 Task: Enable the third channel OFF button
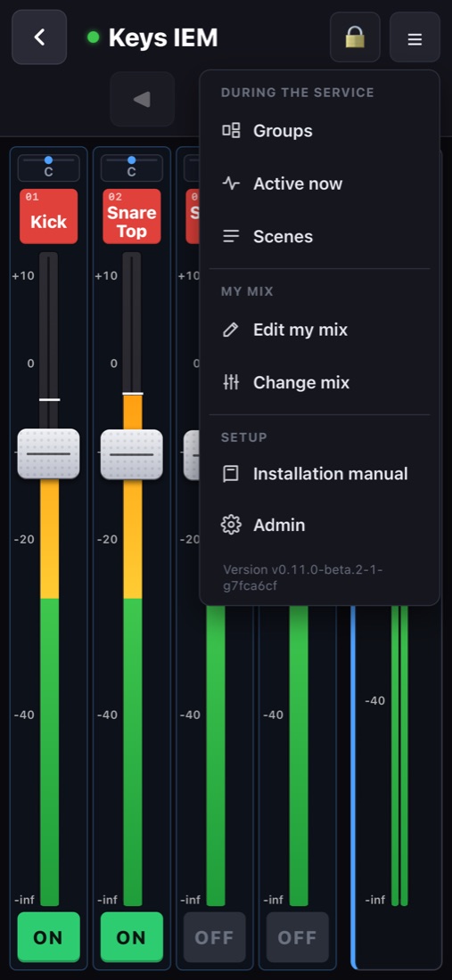tap(215, 937)
